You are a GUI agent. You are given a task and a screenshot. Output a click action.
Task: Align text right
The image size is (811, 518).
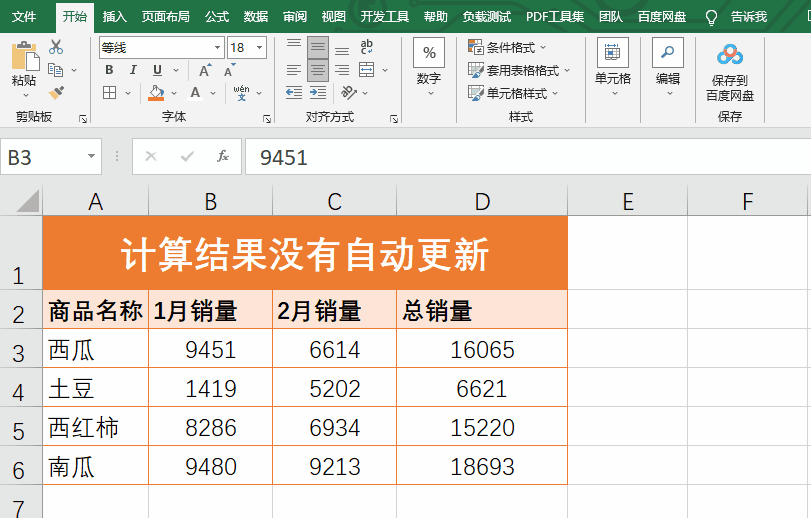click(341, 70)
